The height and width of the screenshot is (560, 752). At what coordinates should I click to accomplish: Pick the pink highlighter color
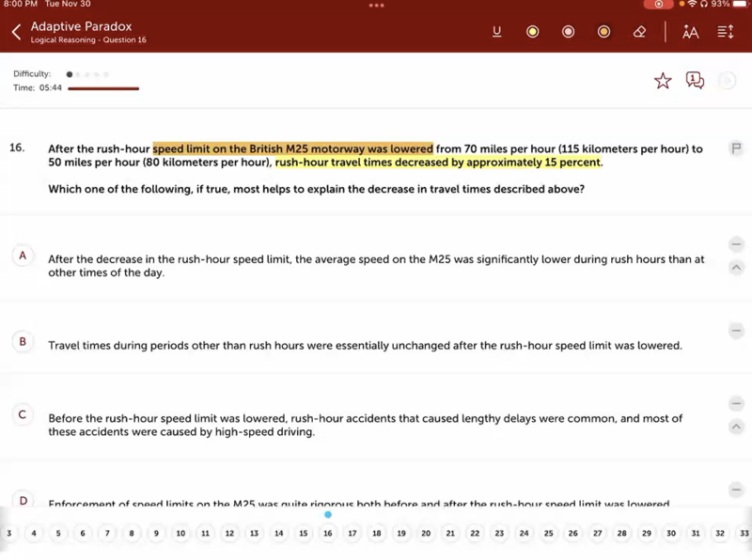tap(568, 32)
